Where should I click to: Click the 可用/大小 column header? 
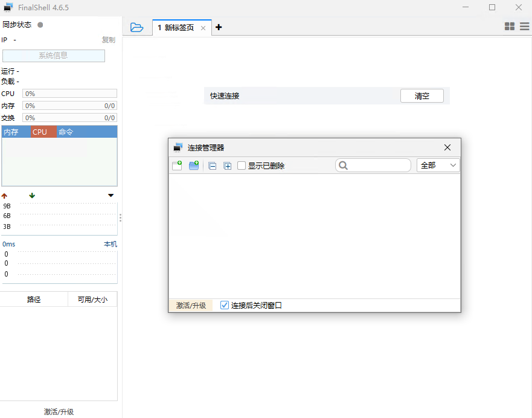[x=92, y=299]
